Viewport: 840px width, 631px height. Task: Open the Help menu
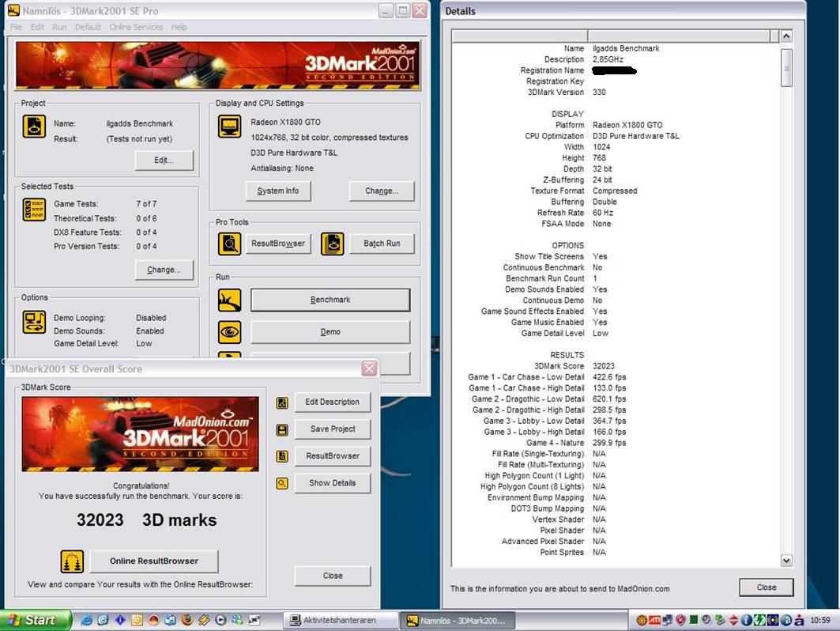click(x=179, y=28)
